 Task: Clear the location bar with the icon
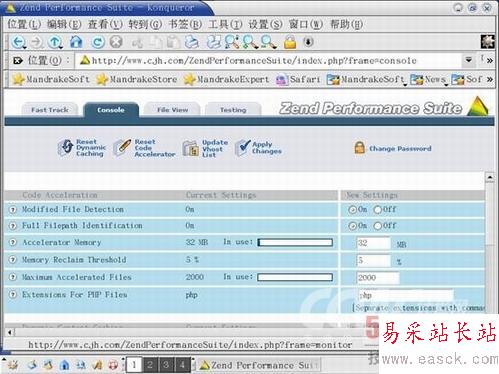tap(17, 61)
